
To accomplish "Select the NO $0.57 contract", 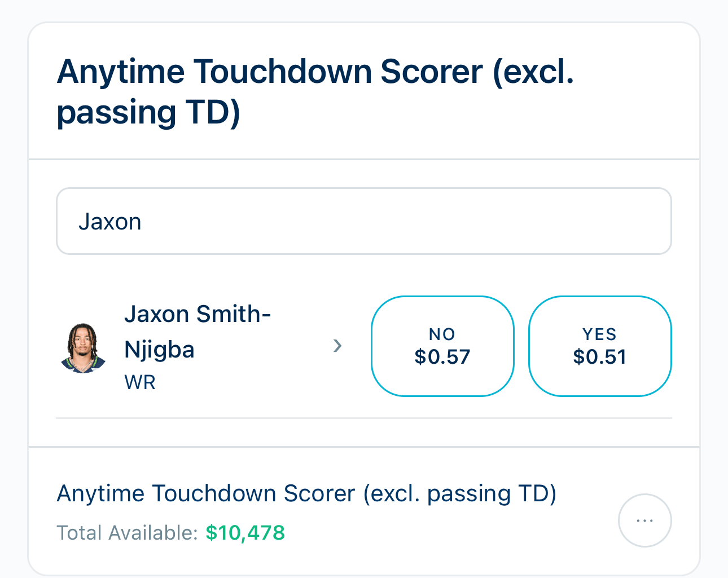I will pyautogui.click(x=442, y=346).
